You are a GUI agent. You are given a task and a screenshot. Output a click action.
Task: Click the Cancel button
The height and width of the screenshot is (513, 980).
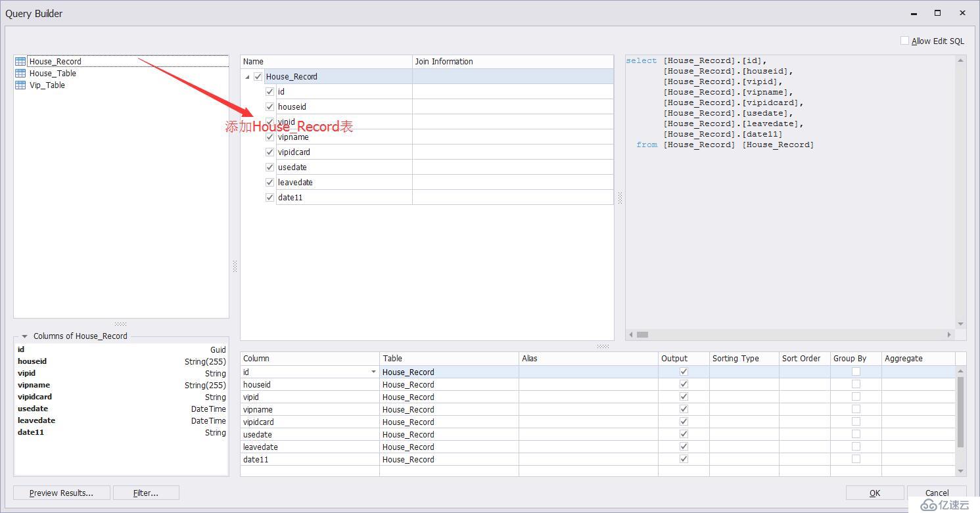937,493
